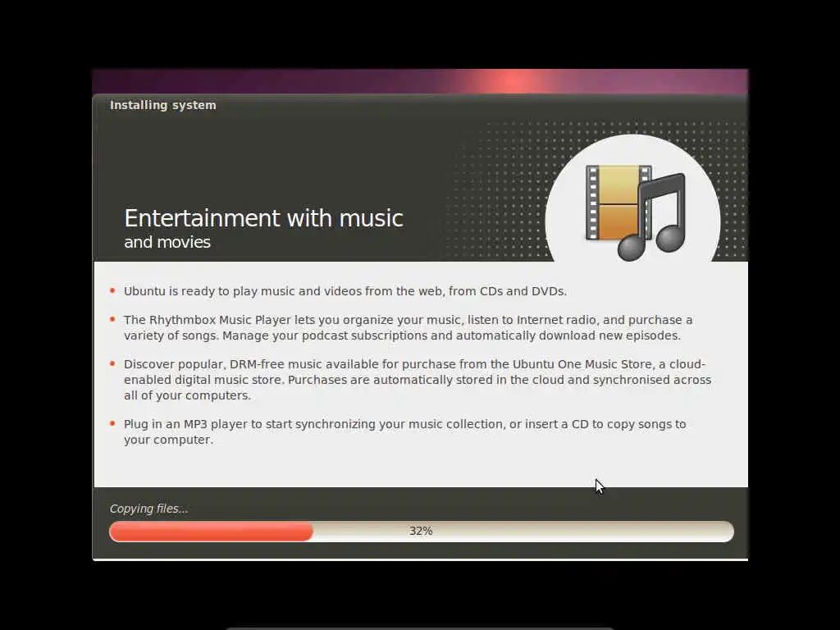Click the '32%' progress label
Screen dimensions: 840x630
421,531
